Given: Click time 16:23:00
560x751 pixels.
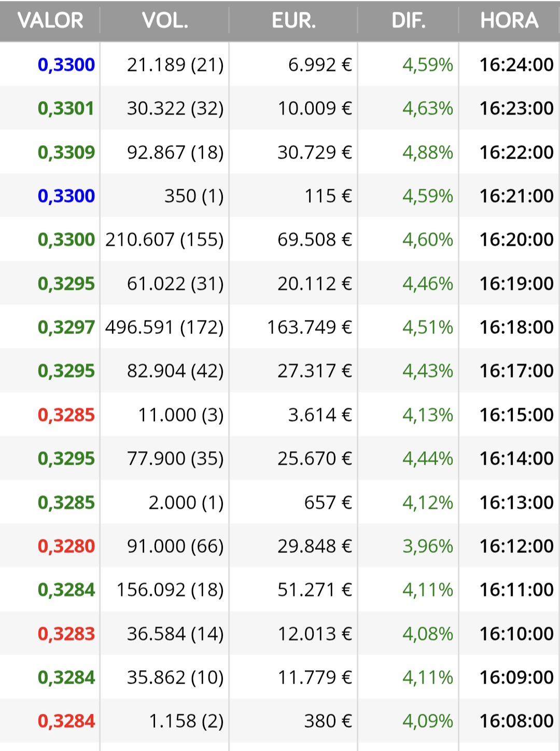Looking at the screenshot, I should (516, 108).
